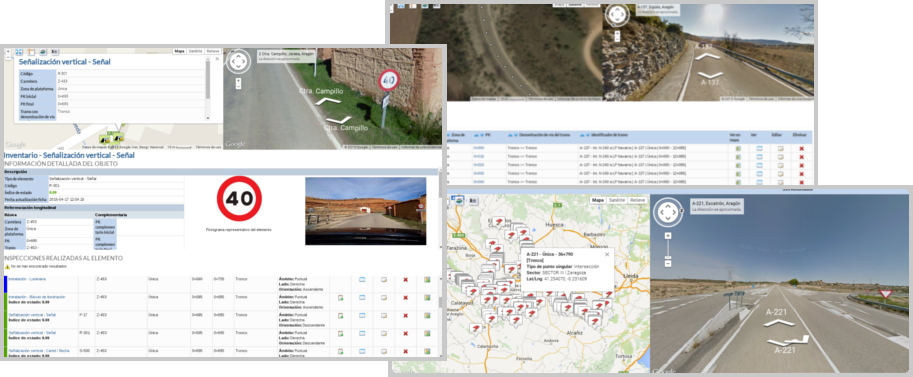The width and height of the screenshot is (913, 377).
Task: Delete the Instalación - Luminaria row with red X
Action: click(405, 280)
